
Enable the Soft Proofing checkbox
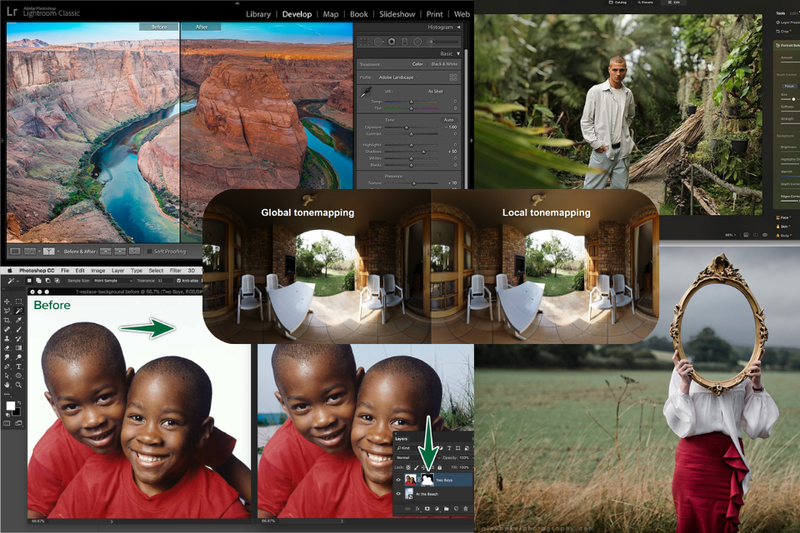point(149,251)
